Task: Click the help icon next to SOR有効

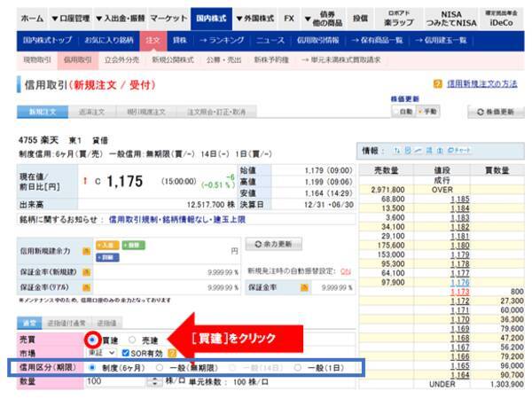Action: pyautogui.click(x=172, y=353)
